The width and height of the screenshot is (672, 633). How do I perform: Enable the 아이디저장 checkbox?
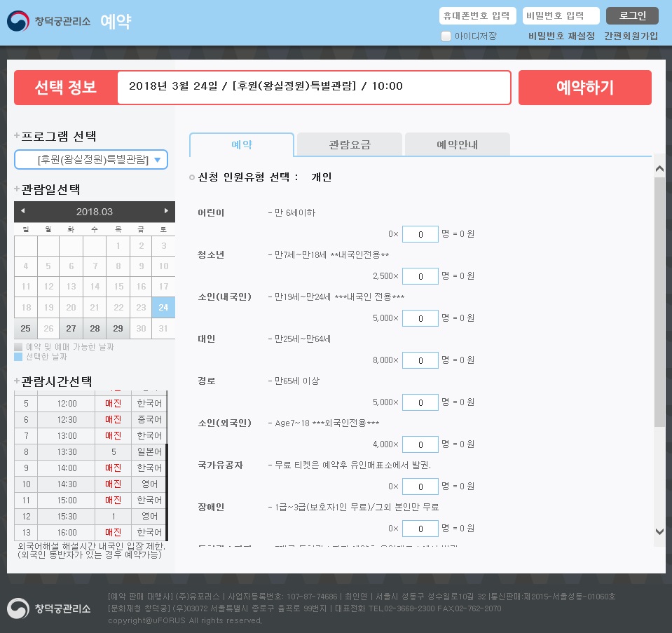coord(446,36)
